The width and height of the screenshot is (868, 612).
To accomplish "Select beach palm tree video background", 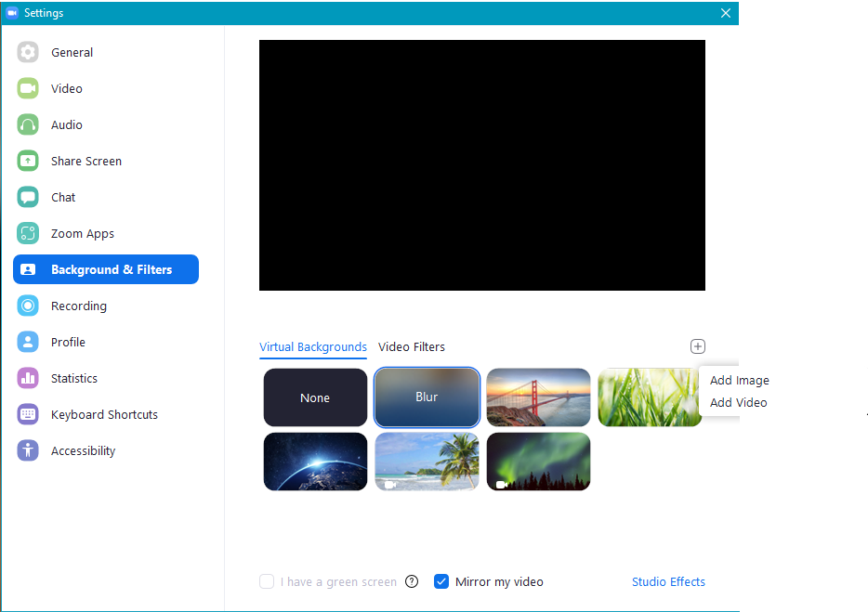I will (x=427, y=462).
